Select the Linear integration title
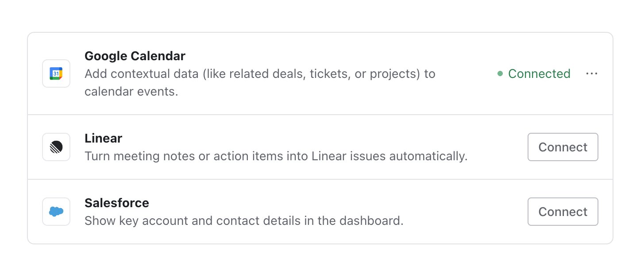The width and height of the screenshot is (644, 278). [103, 138]
